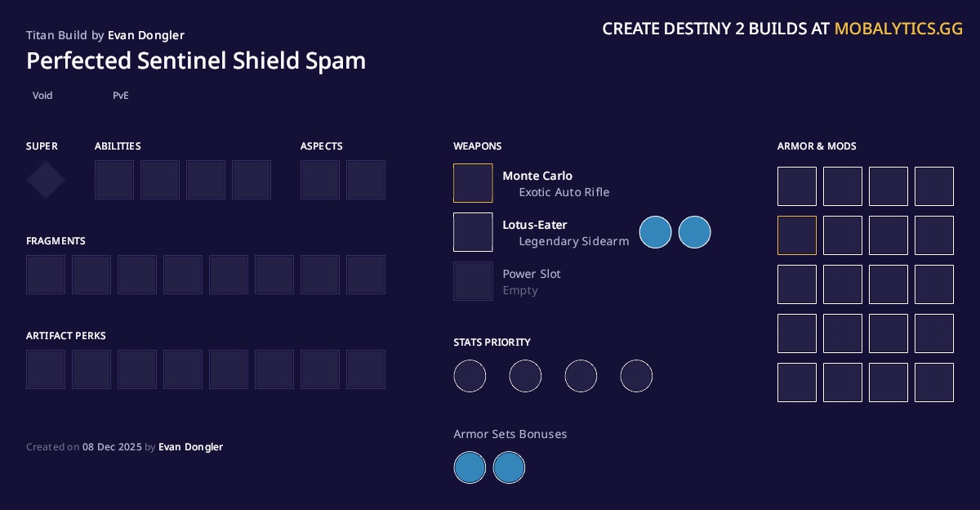This screenshot has height=510, width=980.
Task: Click the second perk circle beside Lotus-Eater
Action: pyautogui.click(x=694, y=232)
